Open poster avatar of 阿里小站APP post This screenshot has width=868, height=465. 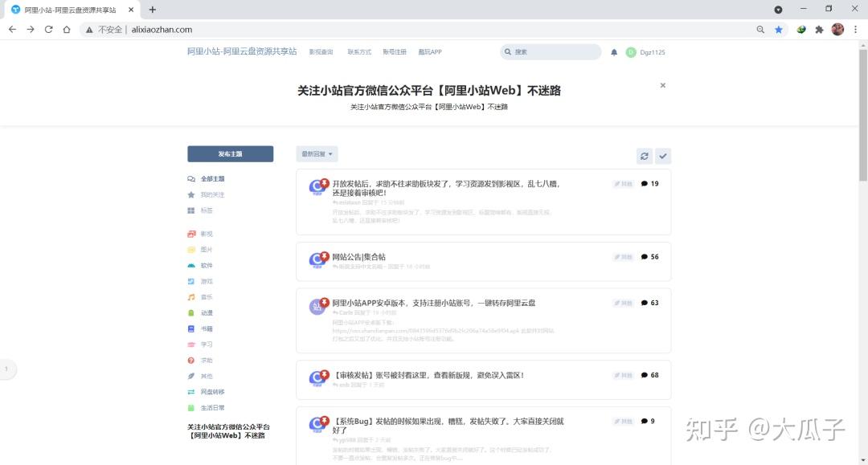(x=317, y=306)
